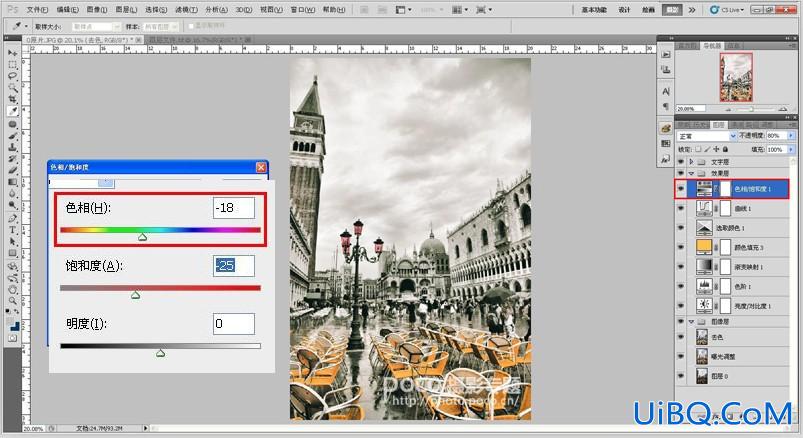Hide the 渐变映射 1 layer
The width and height of the screenshot is (803, 438).
tap(681, 266)
